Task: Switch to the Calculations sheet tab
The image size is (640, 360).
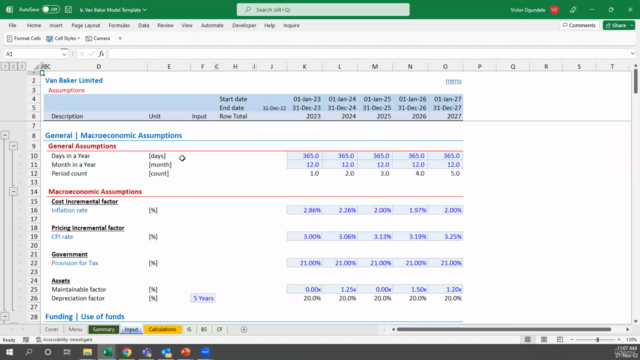Action: [162, 329]
